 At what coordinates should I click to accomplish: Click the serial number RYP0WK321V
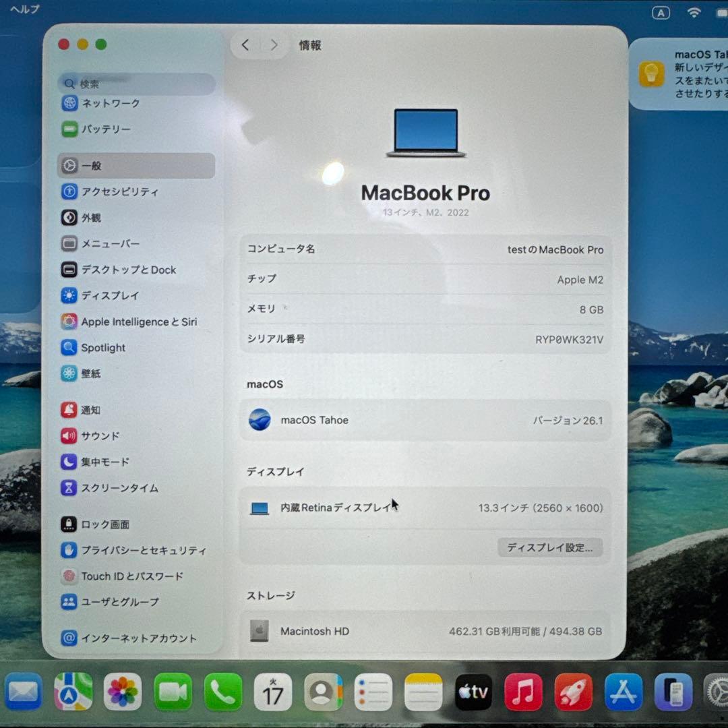click(569, 340)
